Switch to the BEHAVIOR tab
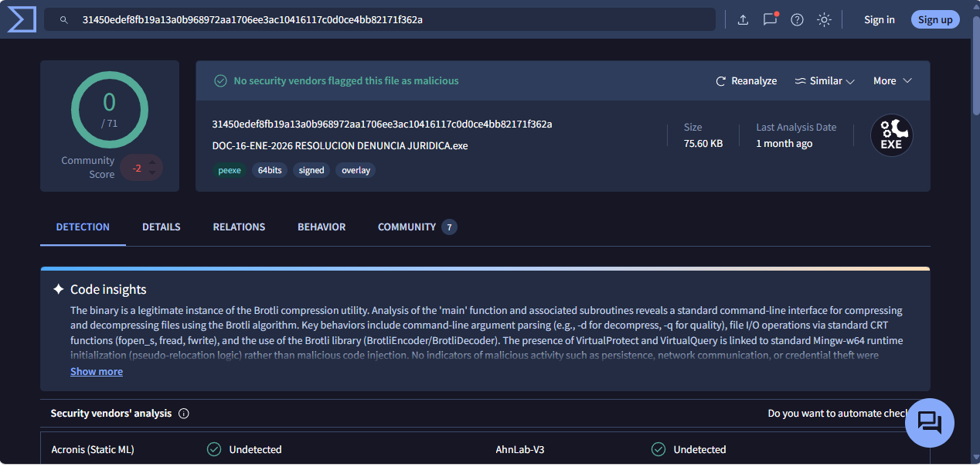This screenshot has width=980, height=467. click(322, 227)
